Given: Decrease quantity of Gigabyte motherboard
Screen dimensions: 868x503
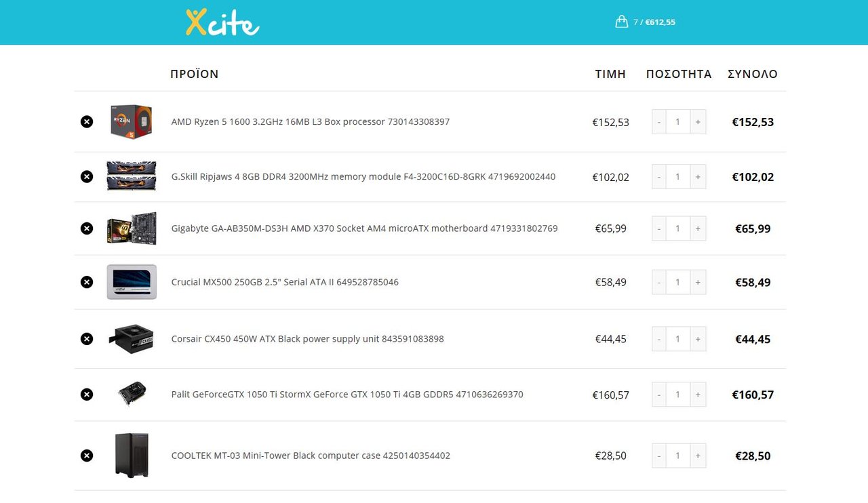Looking at the screenshot, I should coord(659,228).
